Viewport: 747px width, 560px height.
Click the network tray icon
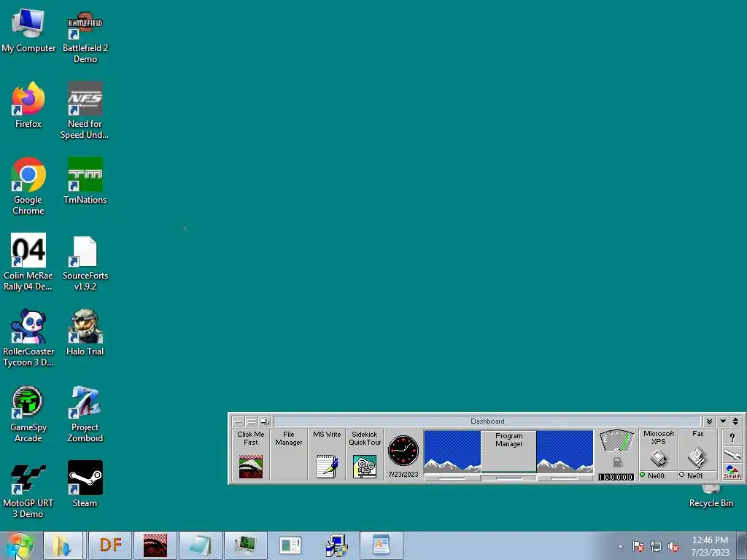click(x=656, y=546)
